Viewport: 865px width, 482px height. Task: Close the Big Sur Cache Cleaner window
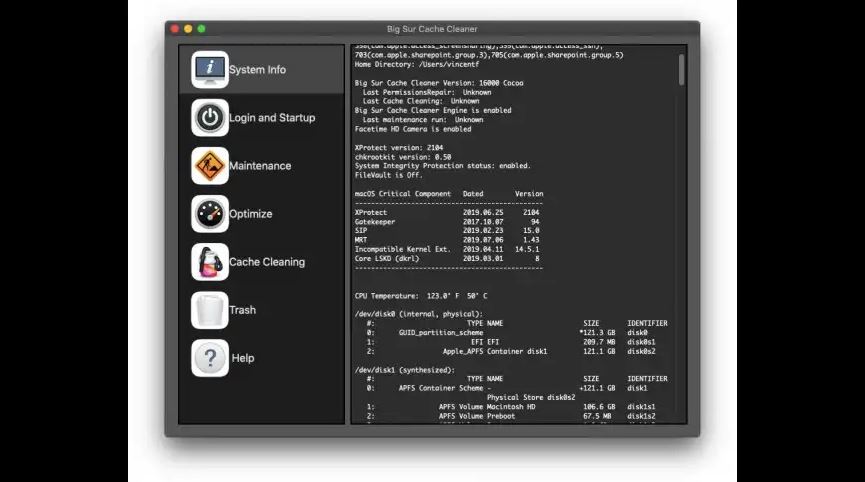[x=175, y=29]
